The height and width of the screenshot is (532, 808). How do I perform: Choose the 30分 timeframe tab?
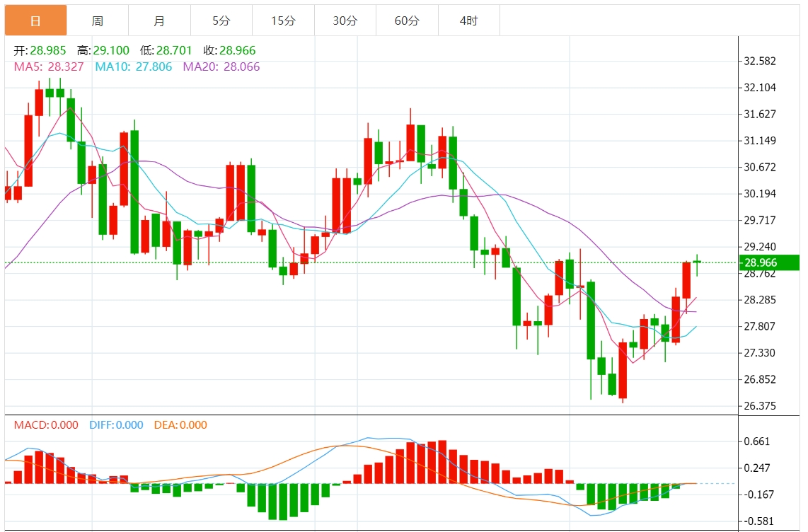point(345,21)
